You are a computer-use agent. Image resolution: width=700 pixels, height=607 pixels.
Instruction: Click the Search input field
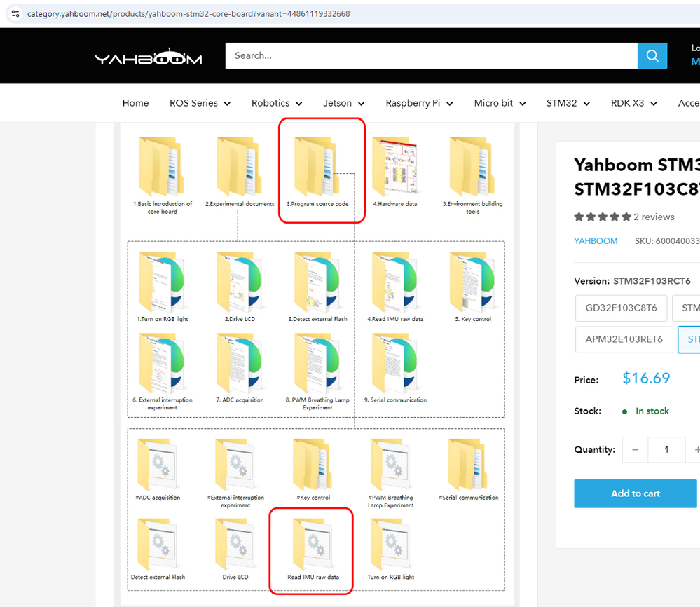431,56
